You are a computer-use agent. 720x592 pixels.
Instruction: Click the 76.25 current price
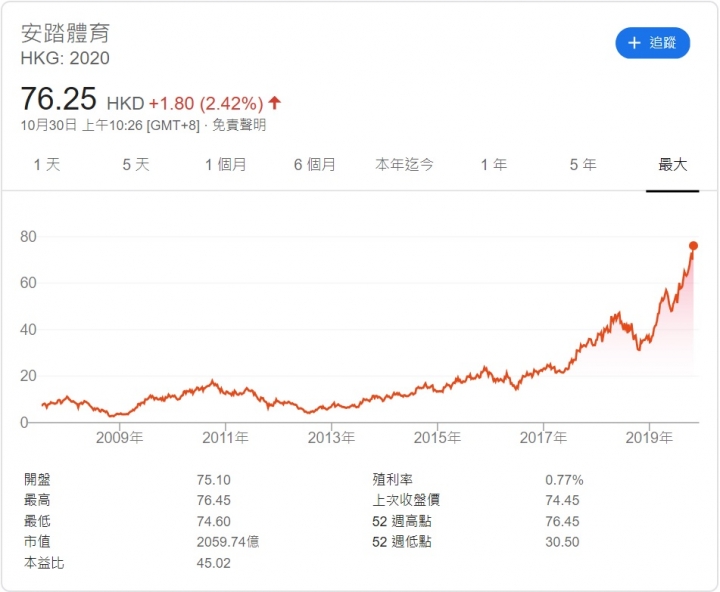[58, 99]
